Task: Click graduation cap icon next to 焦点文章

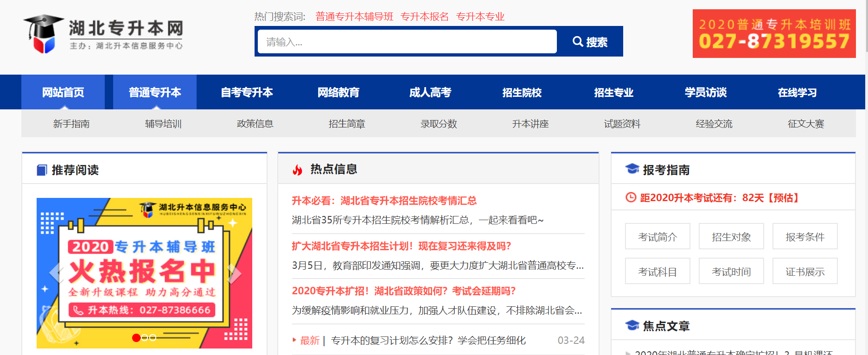Action: click(632, 325)
